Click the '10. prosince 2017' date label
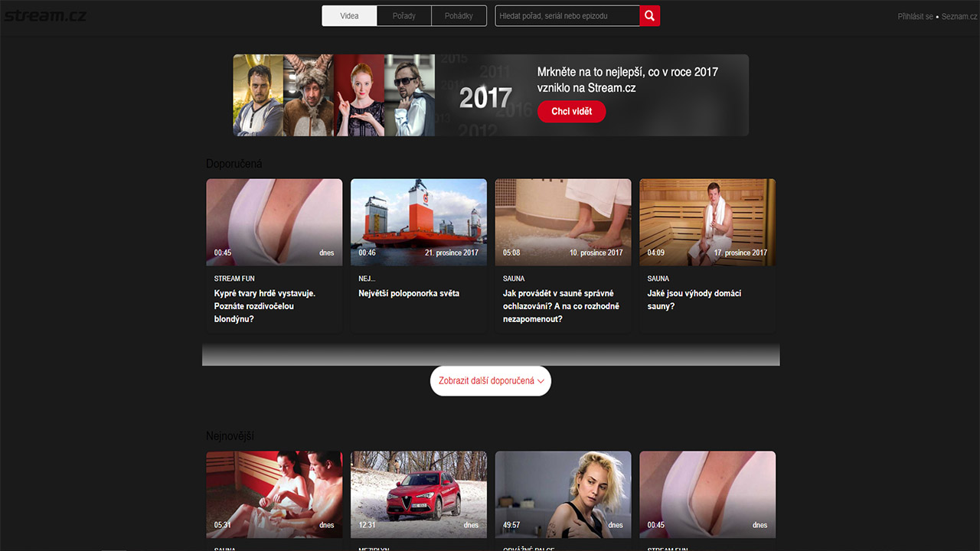This screenshot has height=551, width=980. point(596,253)
